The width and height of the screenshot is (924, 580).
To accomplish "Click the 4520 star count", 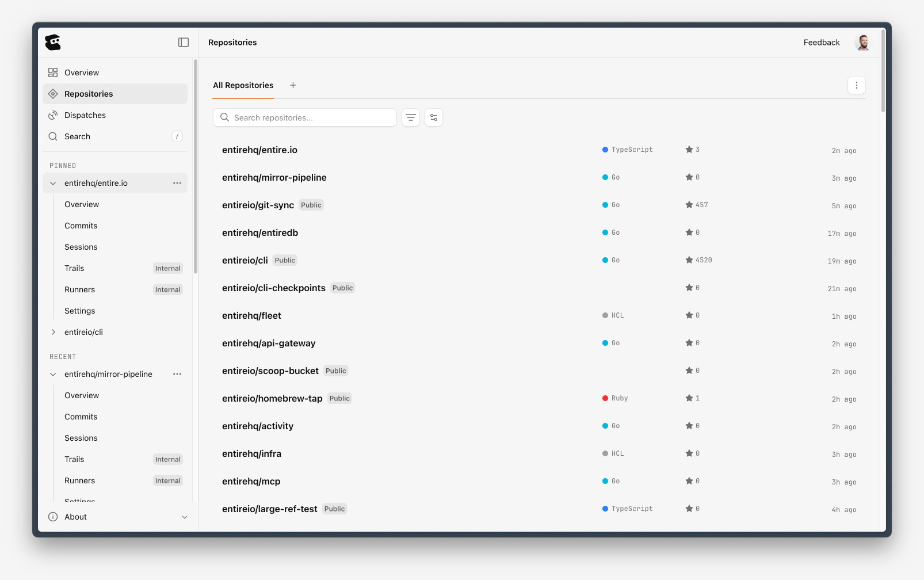I will (704, 260).
